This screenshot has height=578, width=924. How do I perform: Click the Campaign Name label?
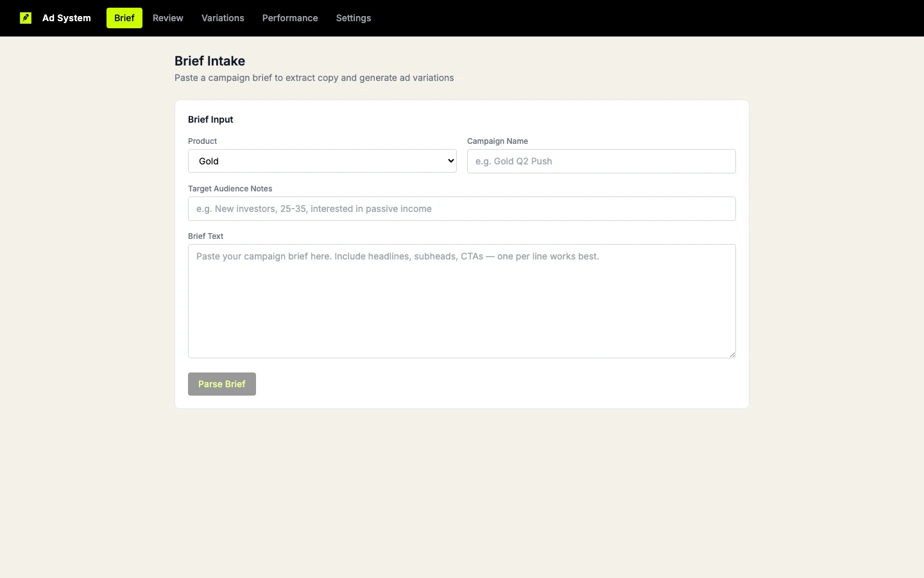pyautogui.click(x=497, y=141)
